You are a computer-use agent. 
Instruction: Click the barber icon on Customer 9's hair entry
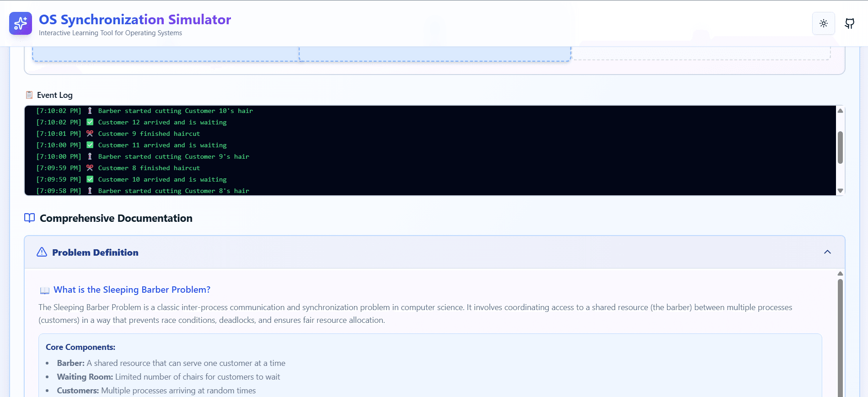coord(90,156)
